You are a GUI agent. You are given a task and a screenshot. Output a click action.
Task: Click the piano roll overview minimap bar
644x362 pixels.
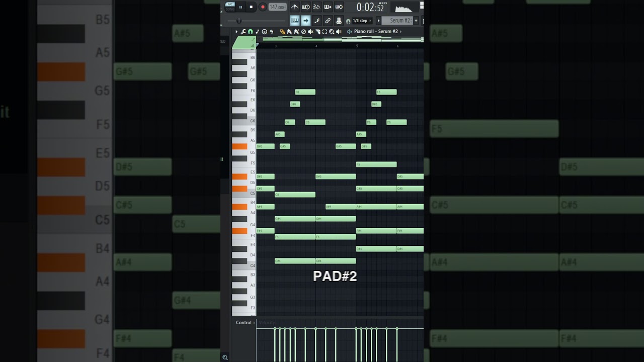pyautogui.click(x=343, y=39)
